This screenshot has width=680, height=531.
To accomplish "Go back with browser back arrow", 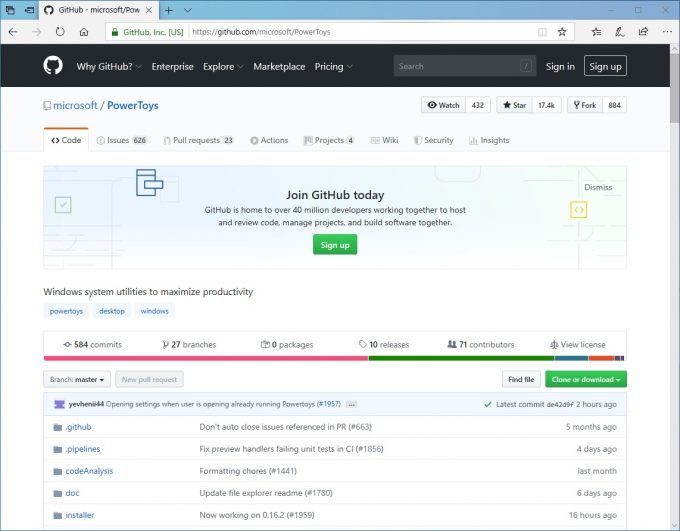I will 13,32.
